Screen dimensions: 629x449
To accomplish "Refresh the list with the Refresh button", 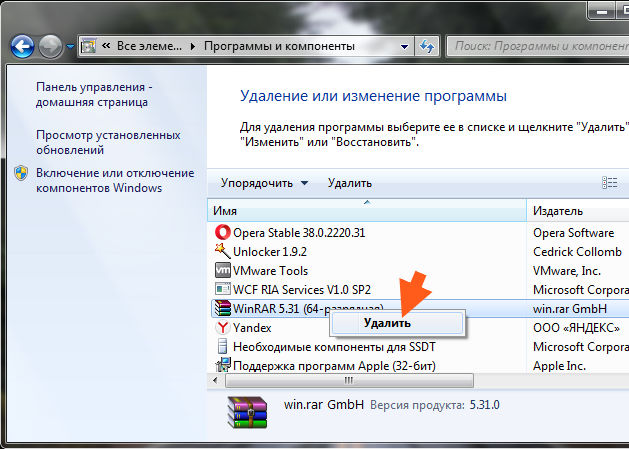I will coord(426,47).
